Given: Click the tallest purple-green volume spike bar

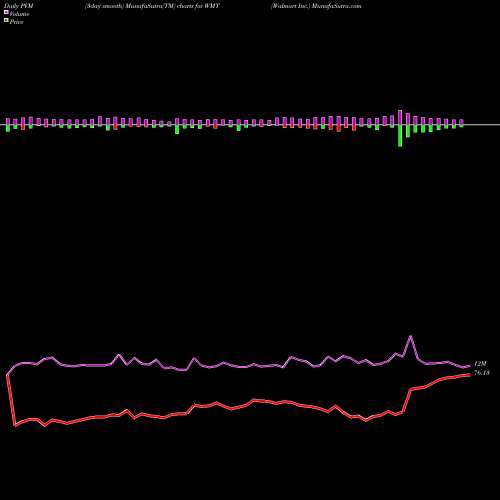Looking at the screenshot, I should tap(400, 128).
